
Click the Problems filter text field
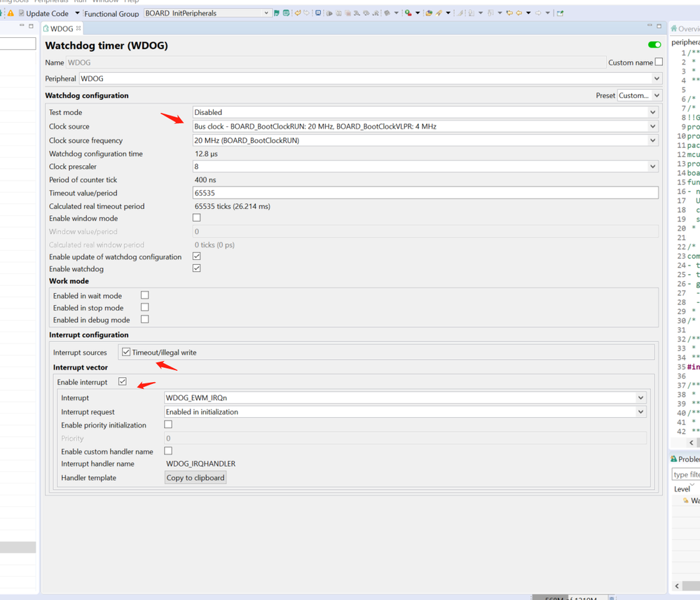(686, 475)
